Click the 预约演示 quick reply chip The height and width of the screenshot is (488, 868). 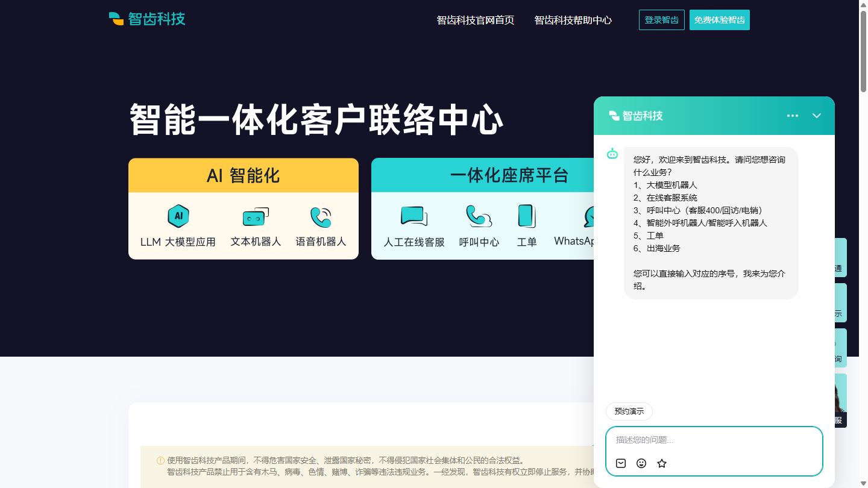pyautogui.click(x=629, y=411)
